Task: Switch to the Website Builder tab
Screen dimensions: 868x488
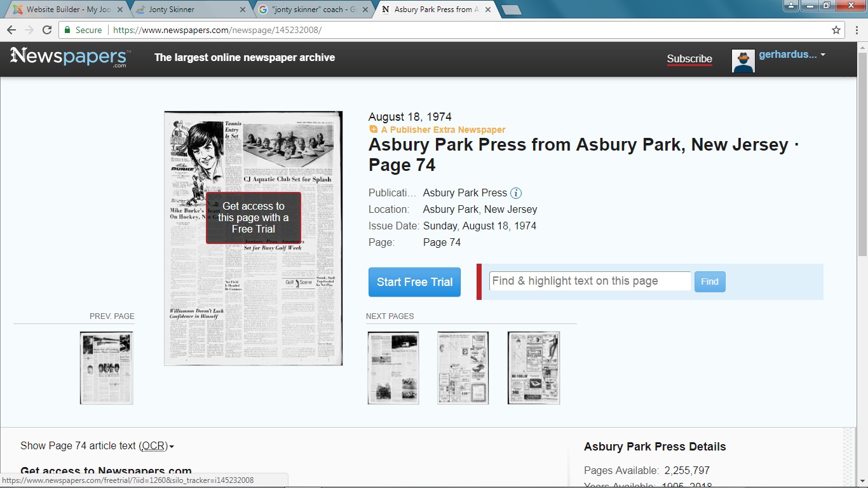Action: (x=64, y=10)
